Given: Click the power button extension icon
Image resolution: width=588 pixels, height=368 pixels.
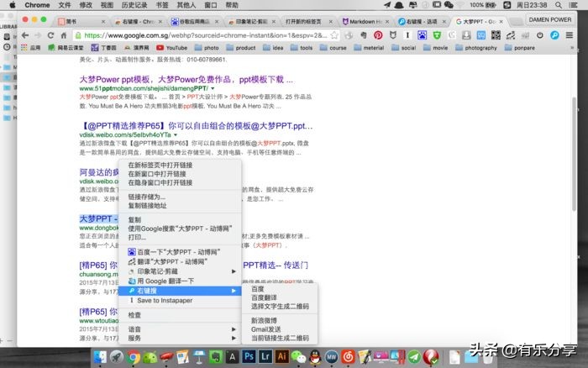Looking at the screenshot, I should (539, 35).
